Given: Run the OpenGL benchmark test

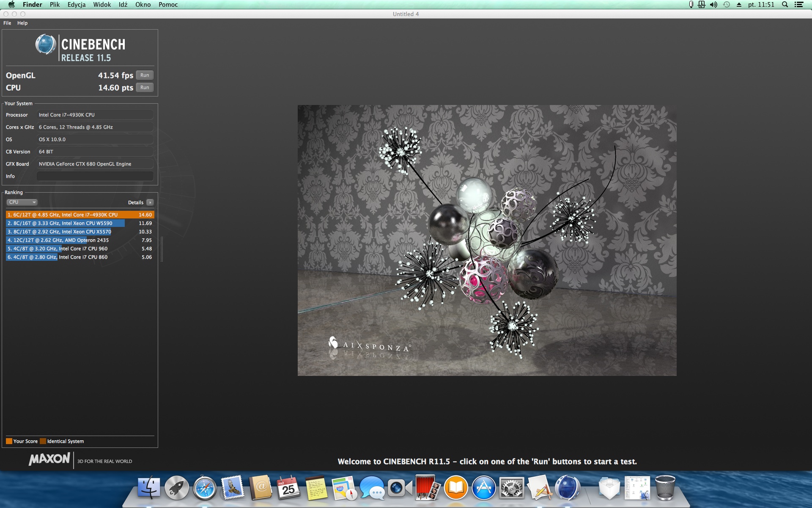Looking at the screenshot, I should coord(145,75).
